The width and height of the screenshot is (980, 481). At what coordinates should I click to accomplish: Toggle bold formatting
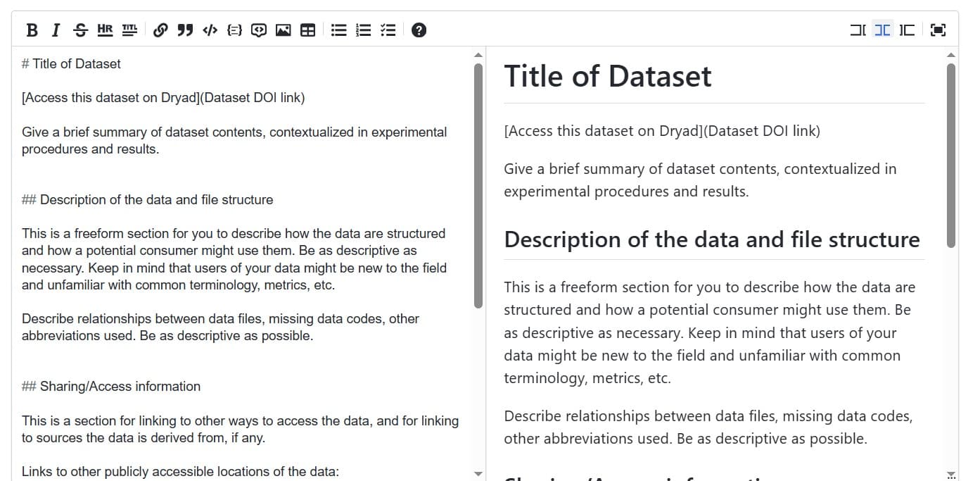(x=32, y=30)
